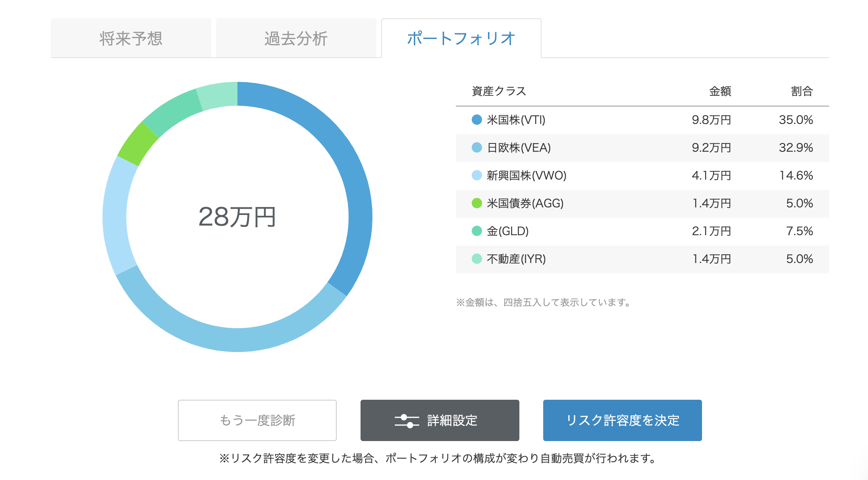Click the 7.5% ratio cell
This screenshot has height=480, width=868.
800,231
